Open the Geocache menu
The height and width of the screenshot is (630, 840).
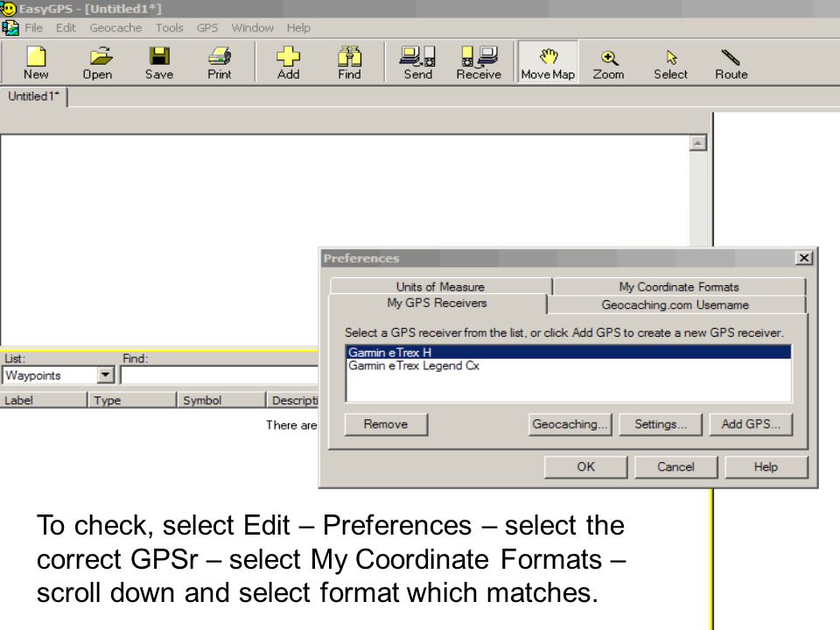(115, 28)
